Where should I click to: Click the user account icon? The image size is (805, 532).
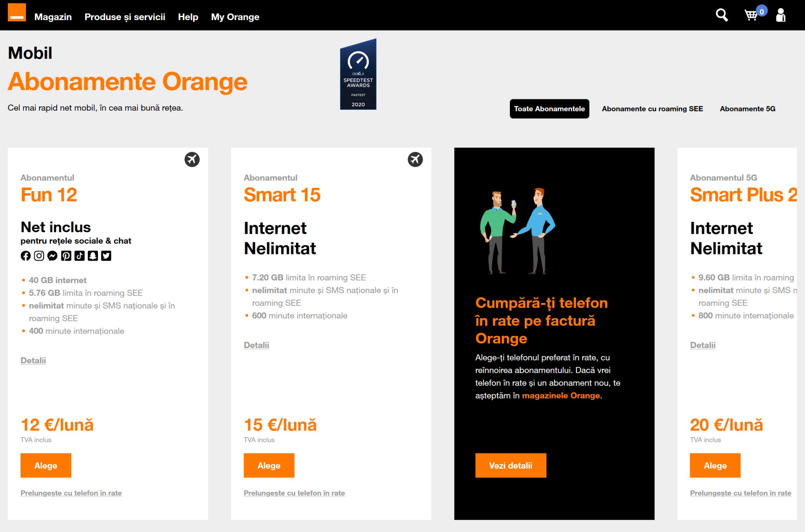(780, 16)
